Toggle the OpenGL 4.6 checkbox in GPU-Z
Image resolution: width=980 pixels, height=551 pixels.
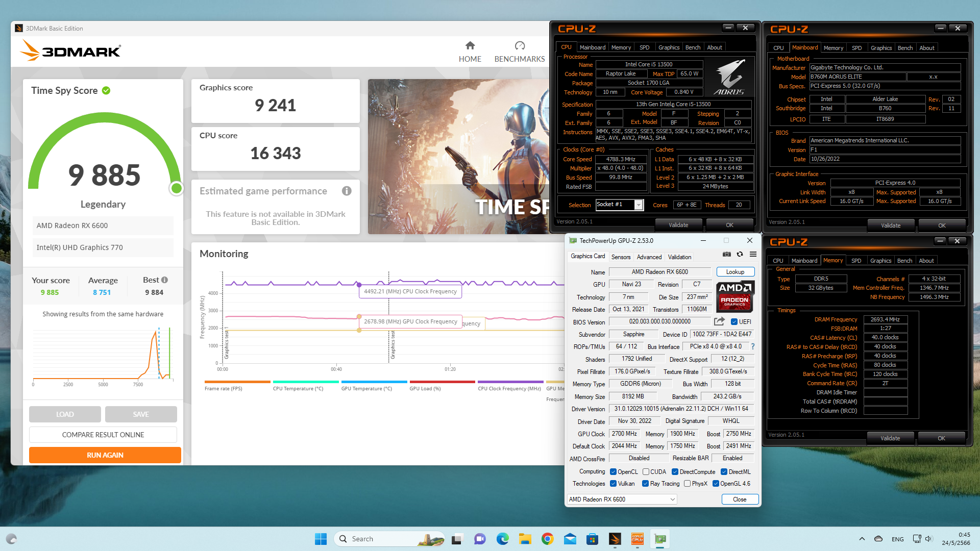pos(716,484)
